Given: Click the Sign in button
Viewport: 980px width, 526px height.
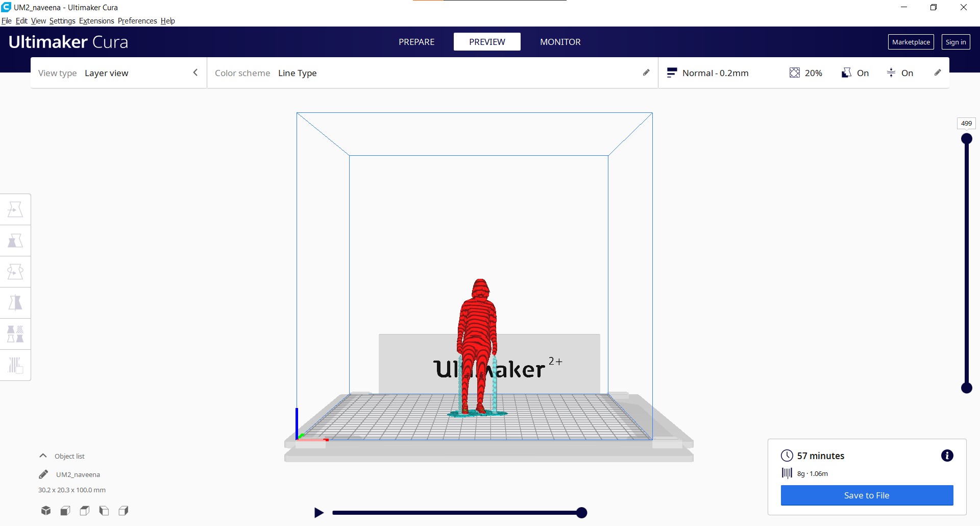Looking at the screenshot, I should [955, 42].
